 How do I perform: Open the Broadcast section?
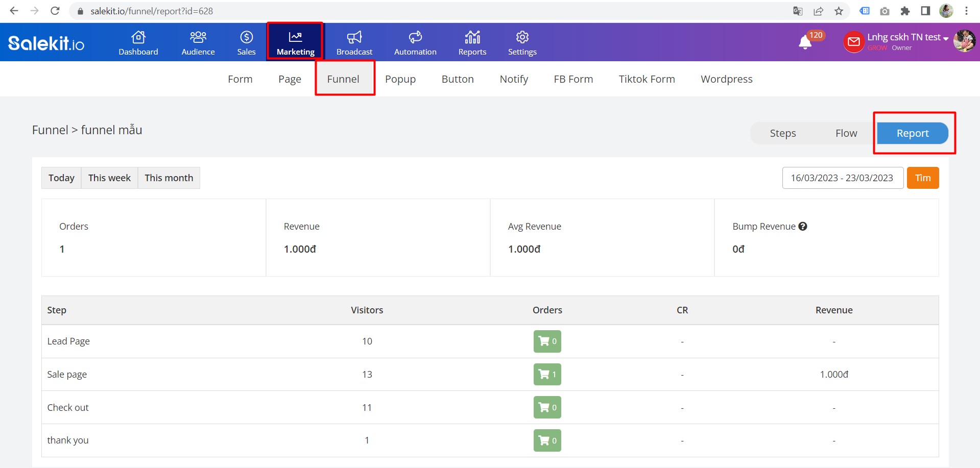click(354, 43)
